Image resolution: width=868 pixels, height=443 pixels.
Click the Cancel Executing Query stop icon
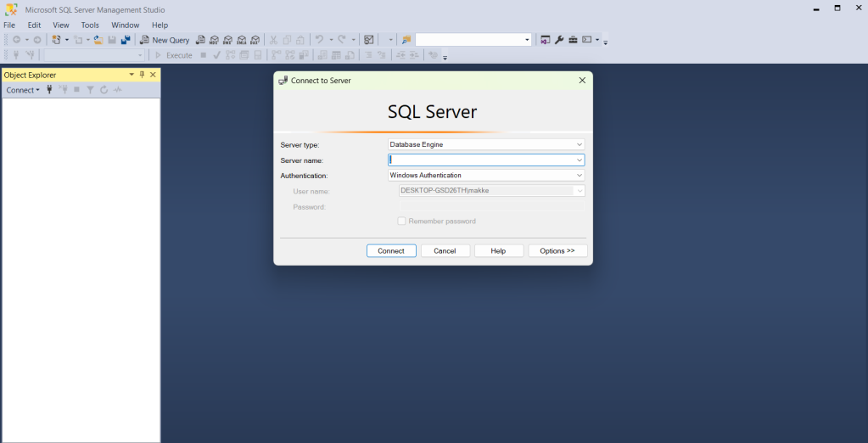click(203, 55)
